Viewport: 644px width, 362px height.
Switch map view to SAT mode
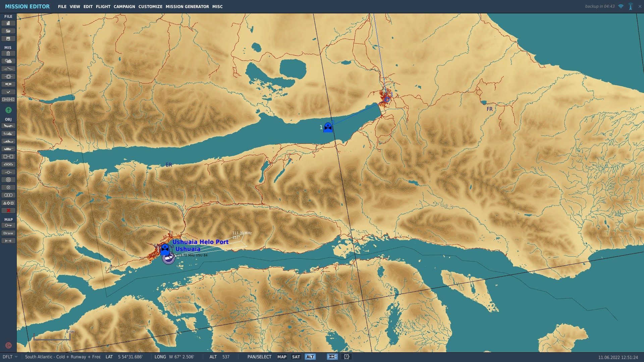pos(296,357)
